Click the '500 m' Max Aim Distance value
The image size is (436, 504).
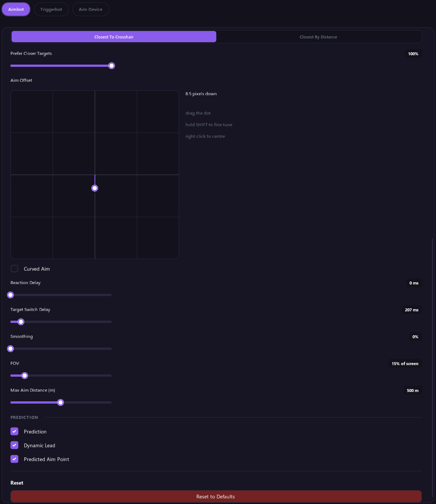pos(413,391)
